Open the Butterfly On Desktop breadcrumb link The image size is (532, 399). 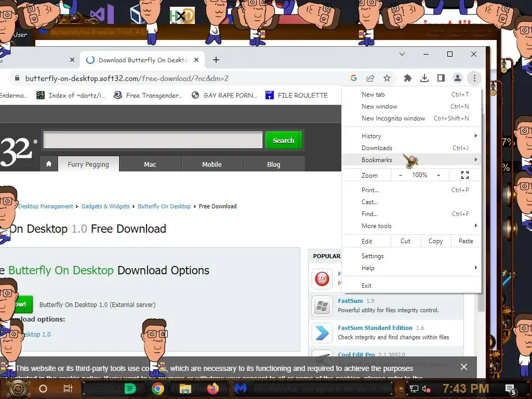pos(164,206)
